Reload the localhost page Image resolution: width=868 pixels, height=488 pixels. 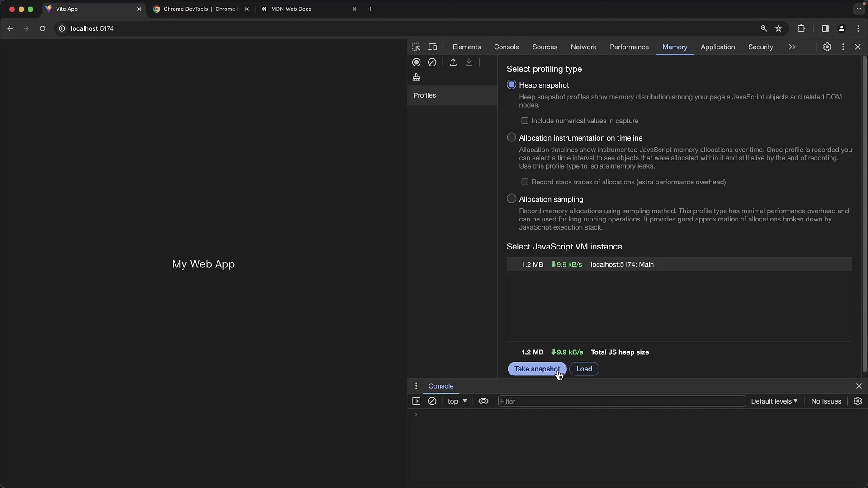(42, 28)
